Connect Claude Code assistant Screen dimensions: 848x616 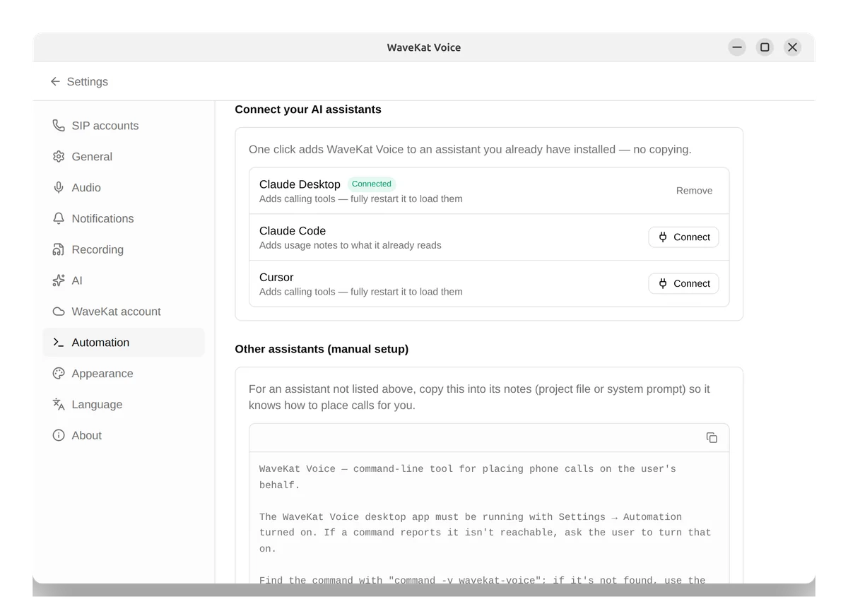pyautogui.click(x=683, y=237)
